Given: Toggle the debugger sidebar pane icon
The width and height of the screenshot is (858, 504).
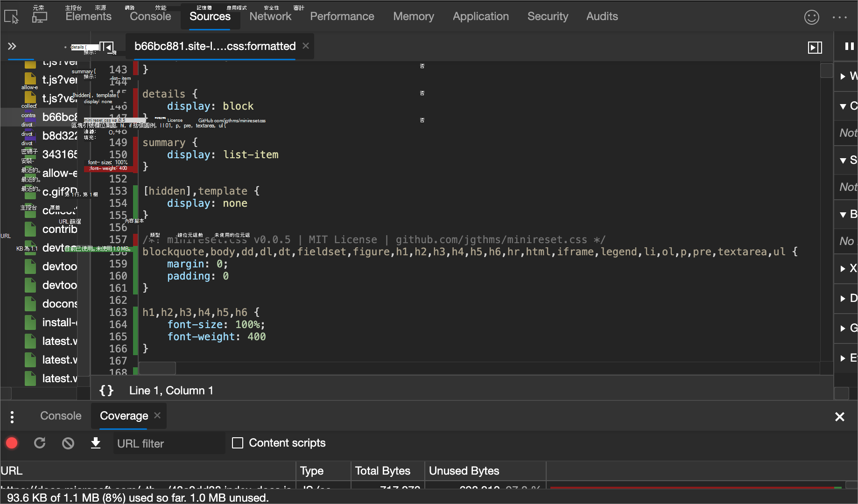Looking at the screenshot, I should tap(815, 47).
